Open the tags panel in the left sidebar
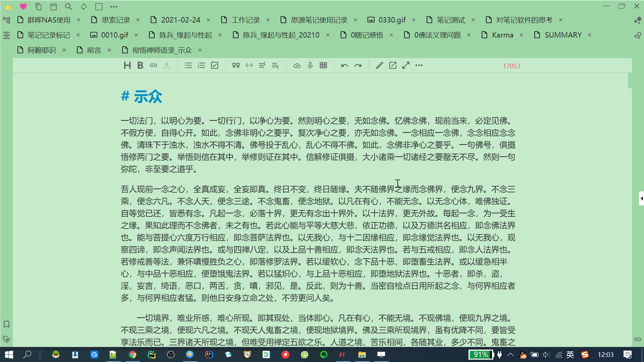Screen dimensions: 644x362 (x=6, y=339)
